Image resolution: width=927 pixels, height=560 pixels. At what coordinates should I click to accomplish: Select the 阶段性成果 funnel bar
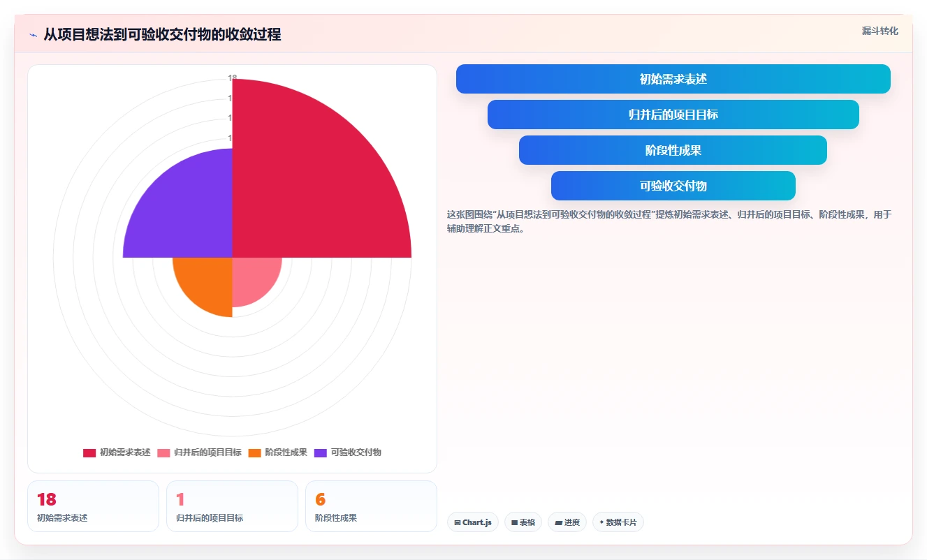pyautogui.click(x=673, y=150)
